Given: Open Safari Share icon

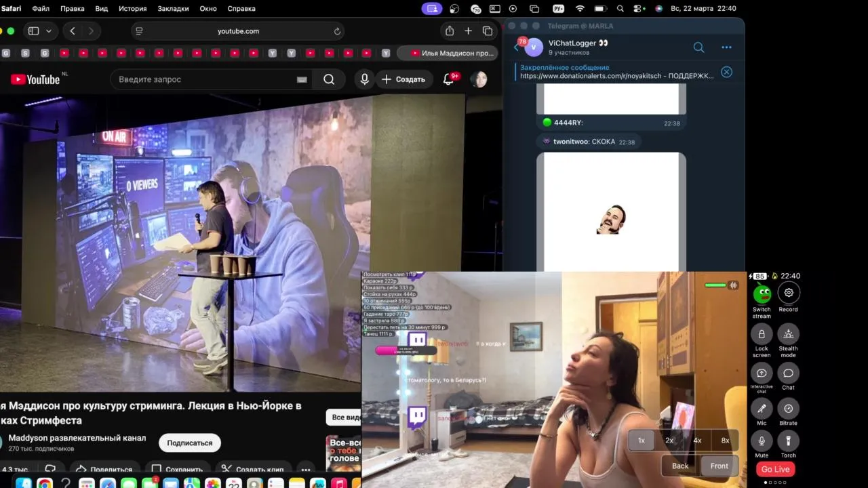Looking at the screenshot, I should 450,31.
